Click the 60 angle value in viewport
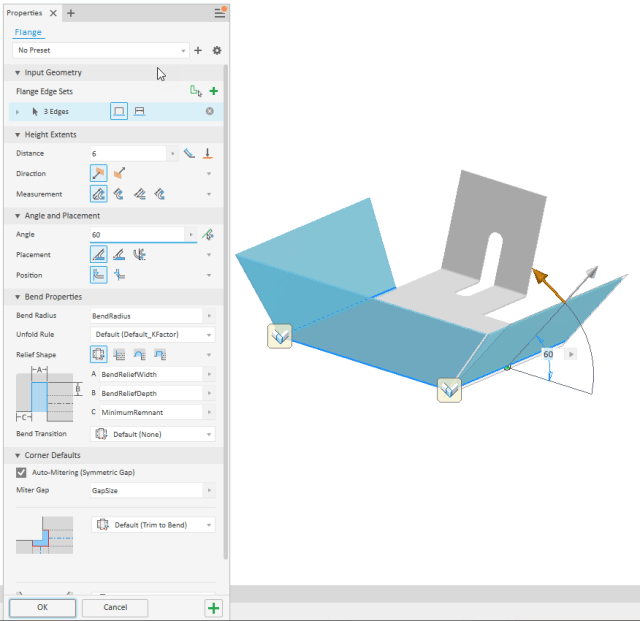The image size is (640, 621). click(x=548, y=354)
